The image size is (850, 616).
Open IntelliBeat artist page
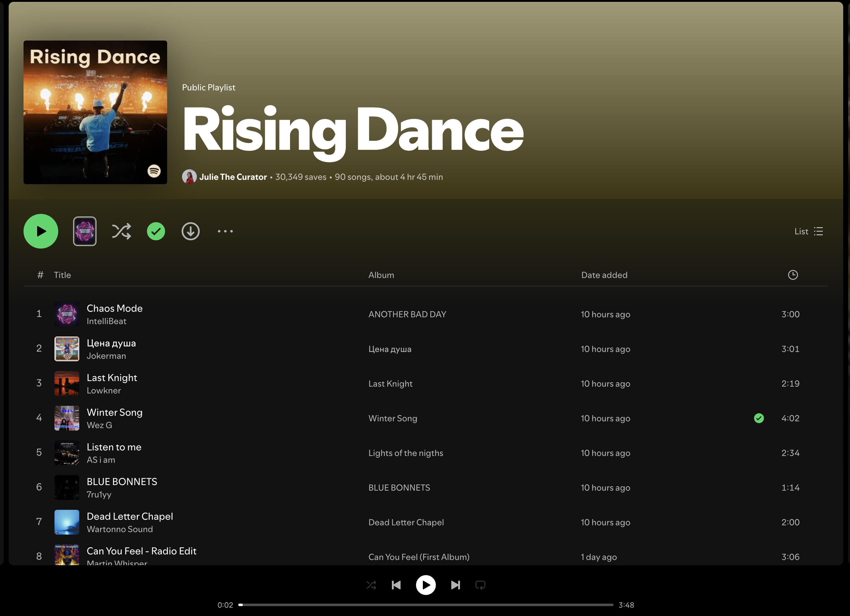coord(106,321)
